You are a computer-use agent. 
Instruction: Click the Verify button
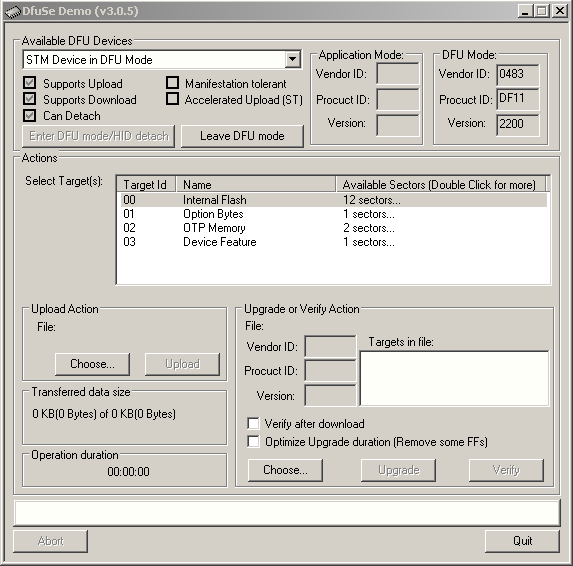pos(506,470)
